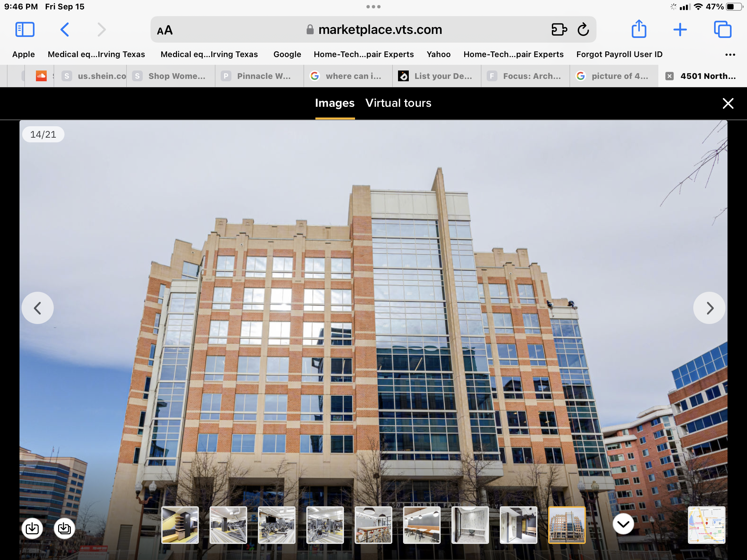This screenshot has height=560, width=747.
Task: Show tab overview icon
Action: 722,30
